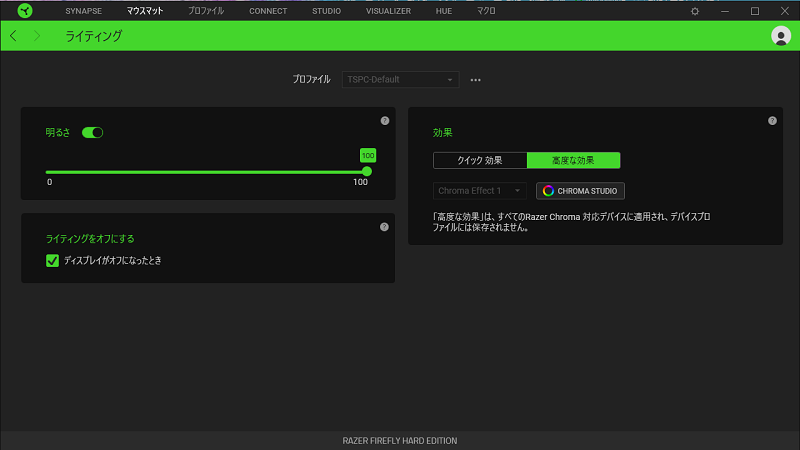The width and height of the screenshot is (800, 450).
Task: Click the ライティングをオフにする heading
Action: pos(90,239)
